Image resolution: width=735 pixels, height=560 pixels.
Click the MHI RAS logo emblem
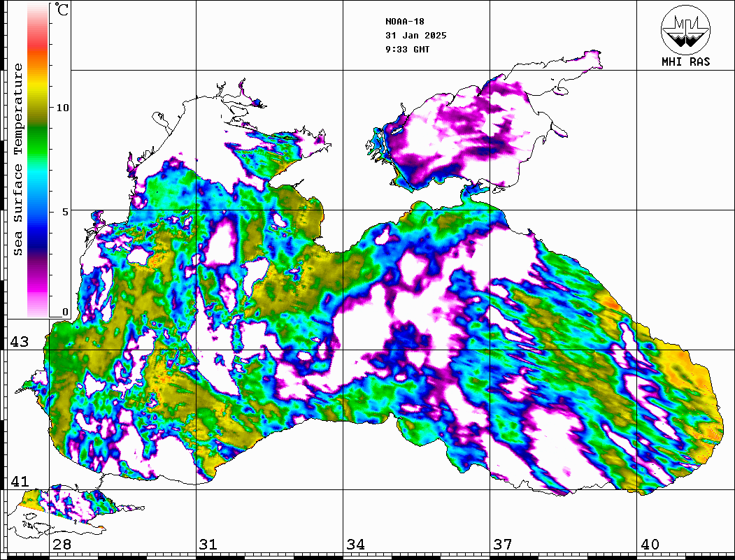[686, 30]
